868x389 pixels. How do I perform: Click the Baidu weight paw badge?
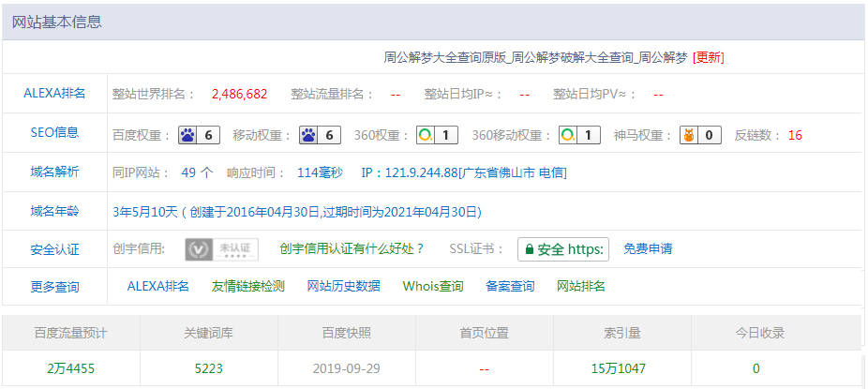click(199, 135)
